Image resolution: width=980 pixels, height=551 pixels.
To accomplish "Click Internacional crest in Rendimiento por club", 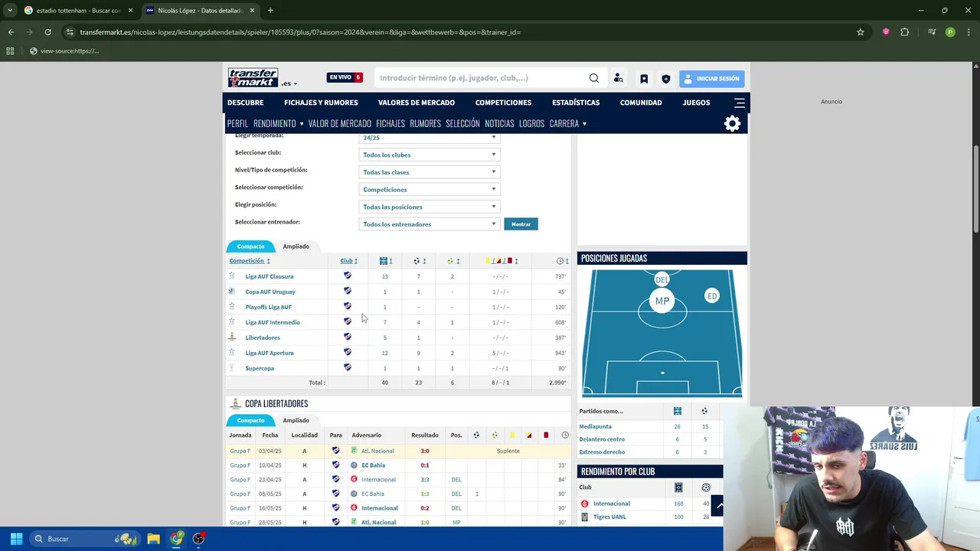I will (x=585, y=504).
